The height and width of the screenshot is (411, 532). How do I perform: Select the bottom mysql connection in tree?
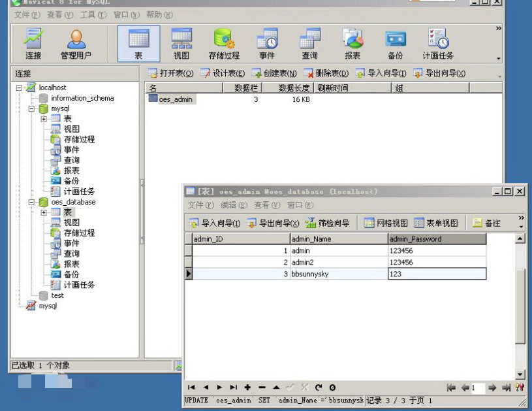pyautogui.click(x=48, y=306)
